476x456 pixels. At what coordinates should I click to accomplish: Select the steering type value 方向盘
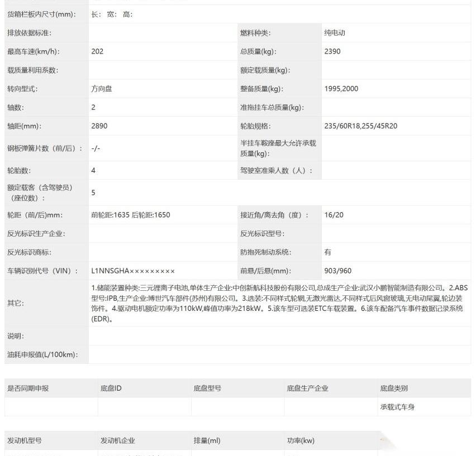tap(101, 89)
